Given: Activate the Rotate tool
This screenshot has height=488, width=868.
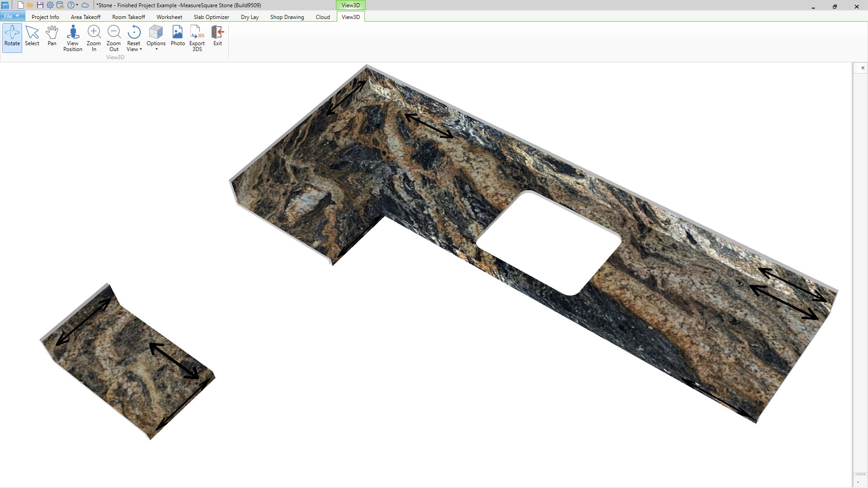Looking at the screenshot, I should [x=12, y=37].
